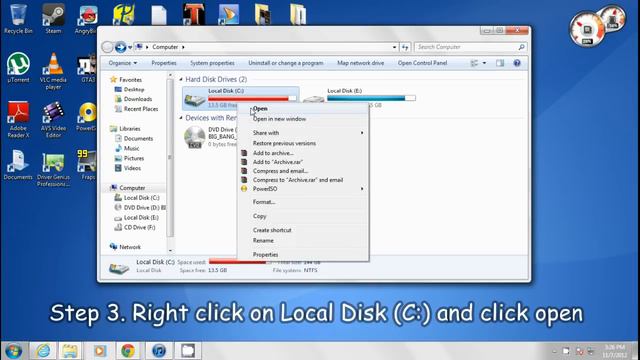Click the Explorer back navigation arrow
This screenshot has height=360, width=640.
[107, 47]
